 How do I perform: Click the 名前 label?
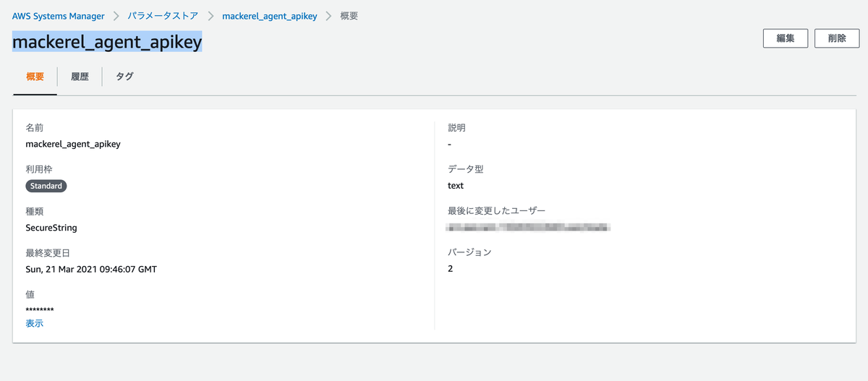pos(34,127)
